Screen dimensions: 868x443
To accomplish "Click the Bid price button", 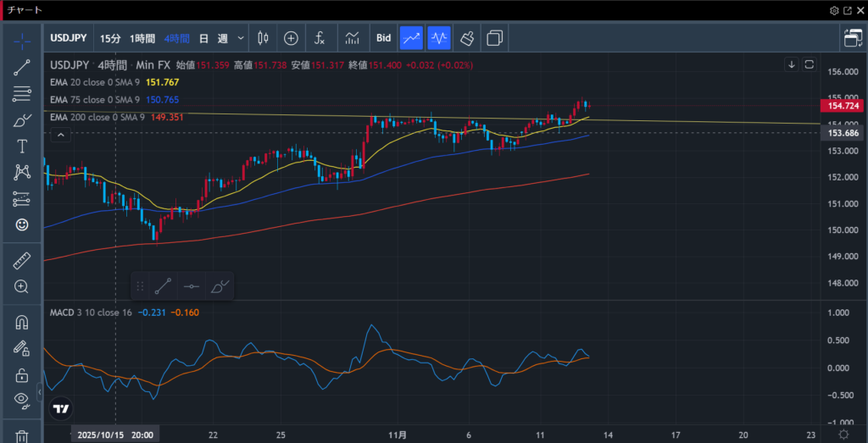I will (383, 38).
